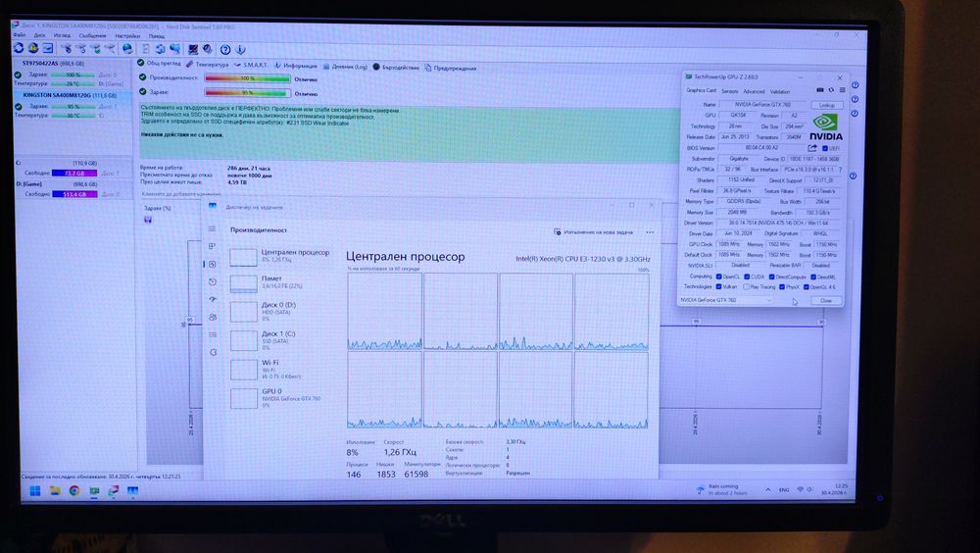The width and height of the screenshot is (980, 553).
Task: Open GPU selection dropdown NVIDIA GeForce GTX 760
Action: [x=726, y=300]
